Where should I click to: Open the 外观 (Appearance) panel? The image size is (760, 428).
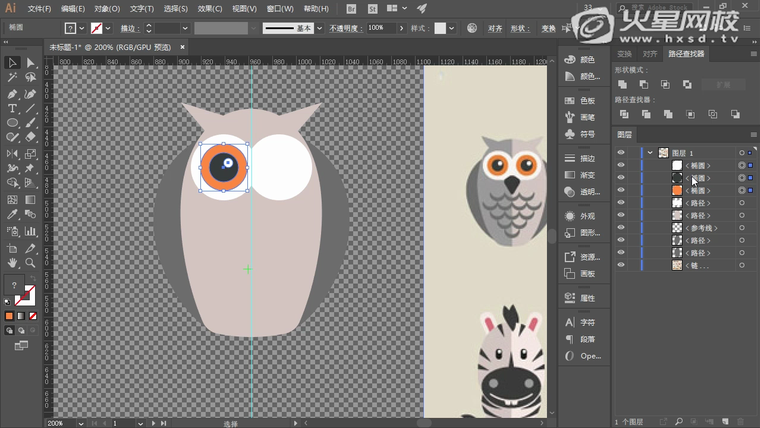tap(587, 215)
